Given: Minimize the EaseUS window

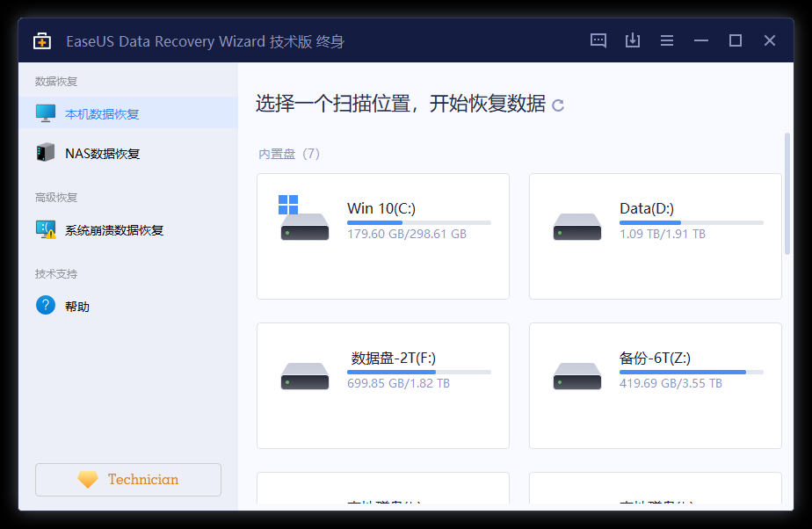Looking at the screenshot, I should point(701,40).
